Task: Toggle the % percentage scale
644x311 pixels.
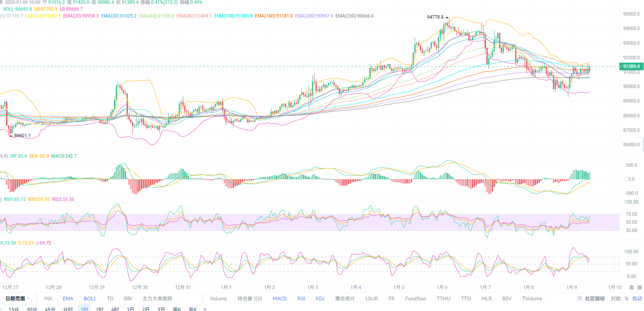Action: [627, 298]
